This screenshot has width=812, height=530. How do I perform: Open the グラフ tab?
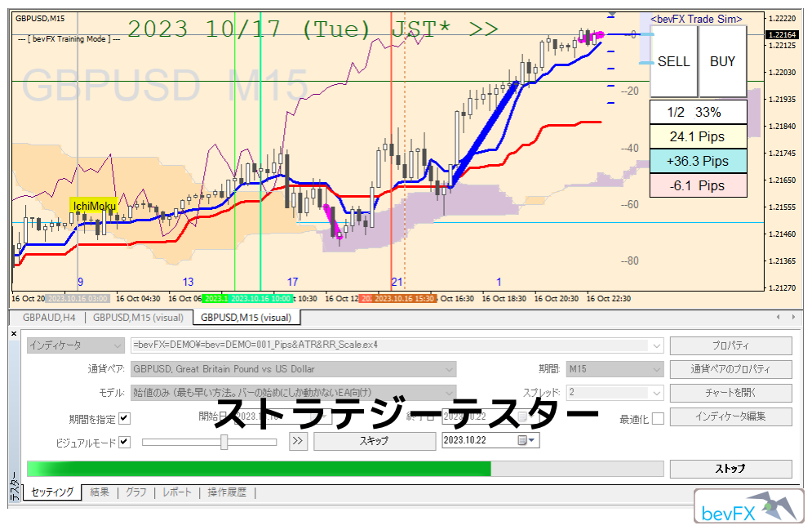click(x=136, y=492)
